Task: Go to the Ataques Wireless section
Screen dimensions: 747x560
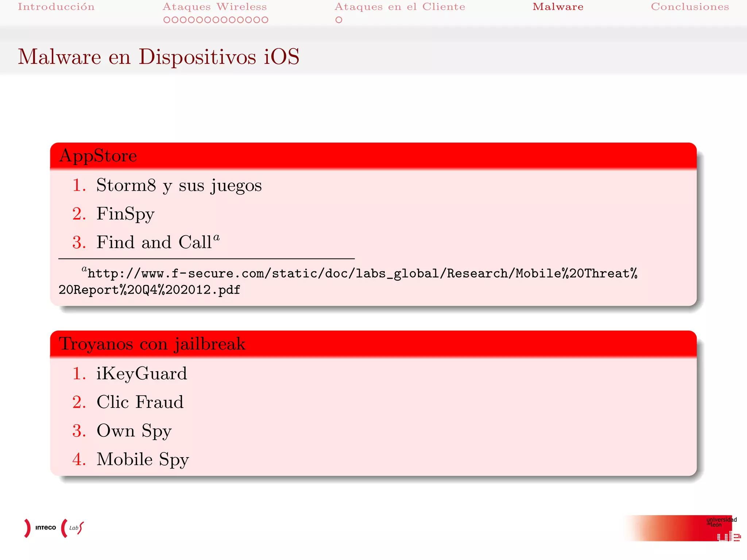Action: (x=215, y=7)
